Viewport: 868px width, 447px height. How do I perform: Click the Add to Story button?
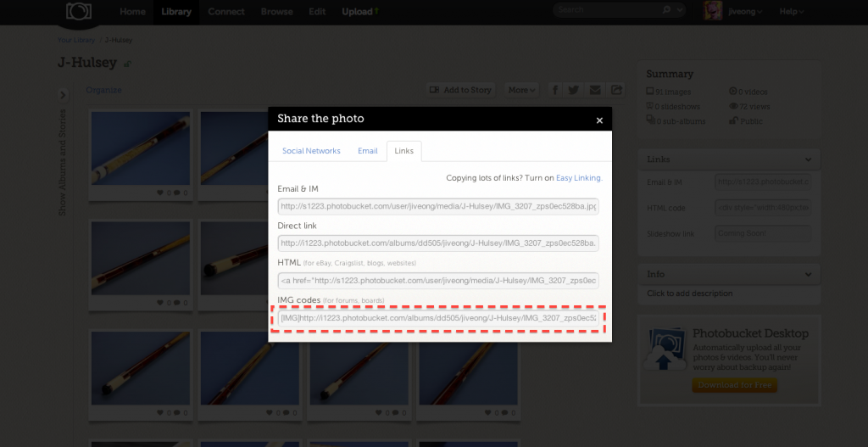coord(460,90)
